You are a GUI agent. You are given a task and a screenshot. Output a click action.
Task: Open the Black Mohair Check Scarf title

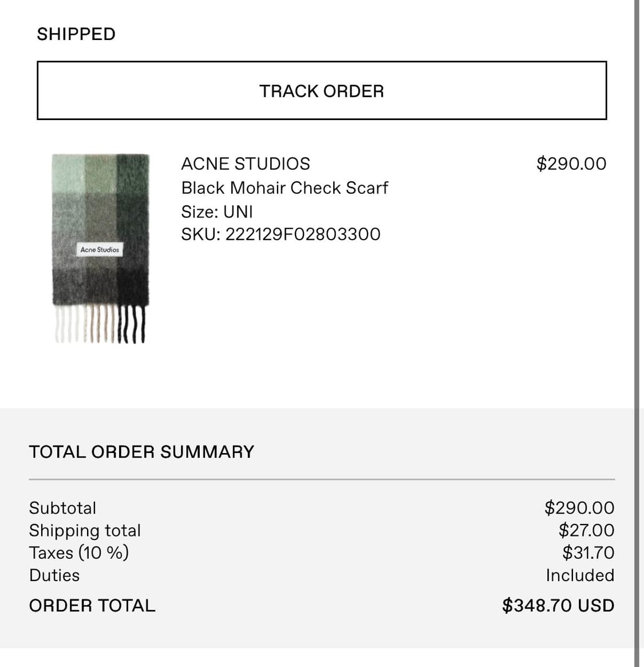(285, 188)
